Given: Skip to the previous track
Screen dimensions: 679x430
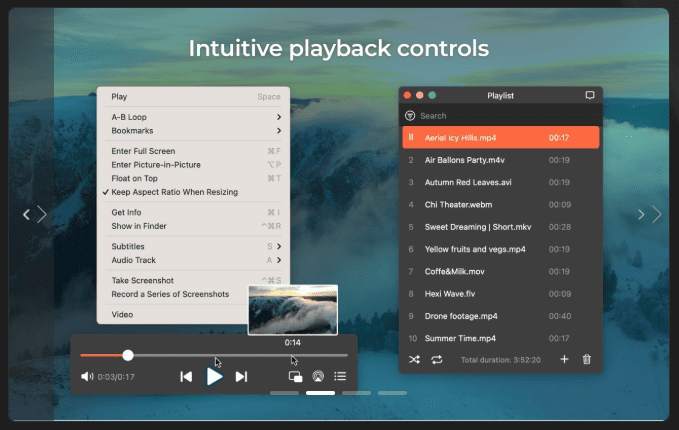Looking at the screenshot, I should click(x=186, y=377).
